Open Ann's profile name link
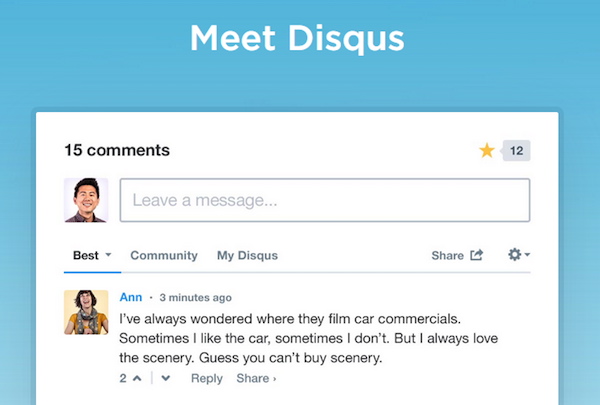Screen dimensions: 600x405 pyautogui.click(x=131, y=297)
